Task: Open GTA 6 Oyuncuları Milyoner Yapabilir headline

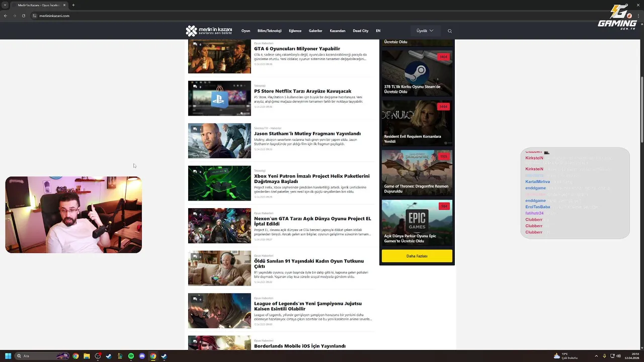Action: [x=297, y=49]
